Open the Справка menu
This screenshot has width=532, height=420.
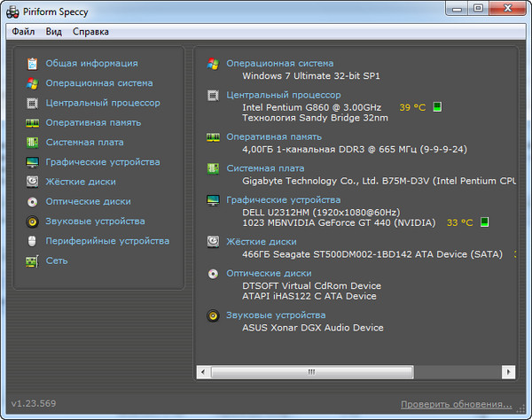[90, 32]
